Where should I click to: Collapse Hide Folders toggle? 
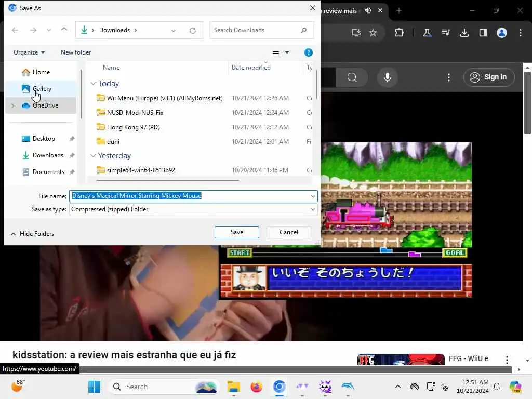click(32, 234)
